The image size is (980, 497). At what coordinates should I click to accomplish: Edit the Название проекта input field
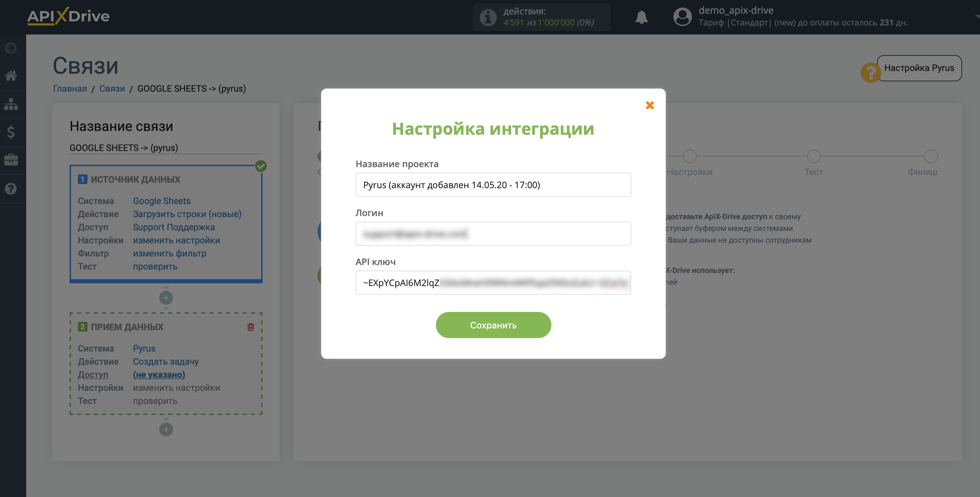493,185
